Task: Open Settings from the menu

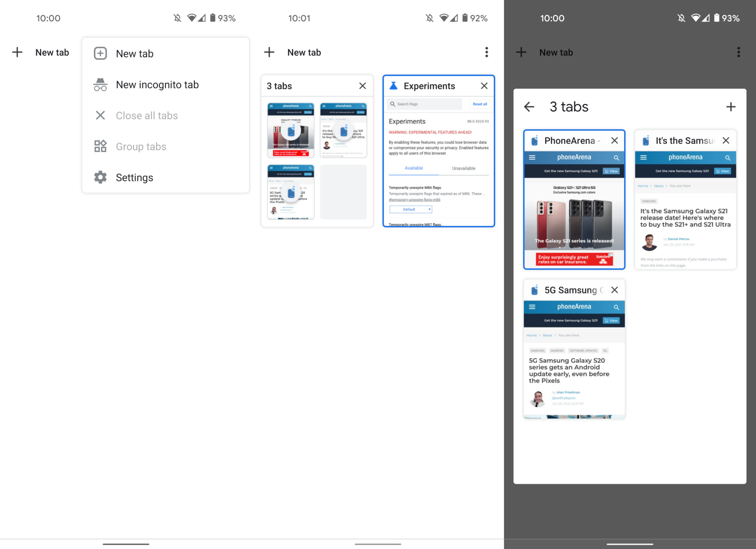Action: [x=134, y=177]
